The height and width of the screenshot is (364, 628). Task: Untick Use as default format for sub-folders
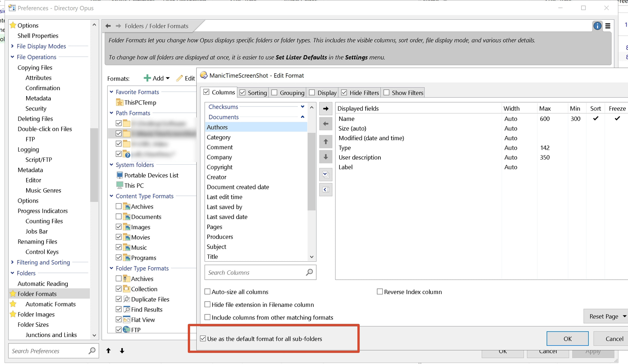click(203, 339)
